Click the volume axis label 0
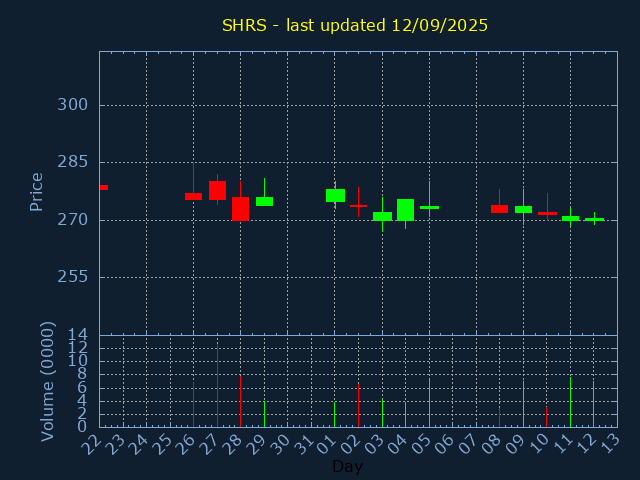This screenshot has height=480, width=640. point(82,426)
